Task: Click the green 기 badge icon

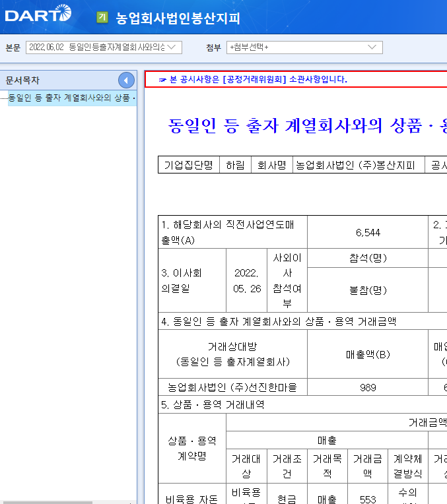Action: pos(102,17)
